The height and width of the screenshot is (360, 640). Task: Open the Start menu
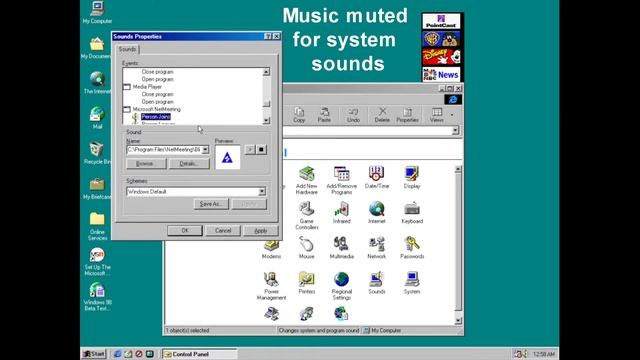coord(94,354)
